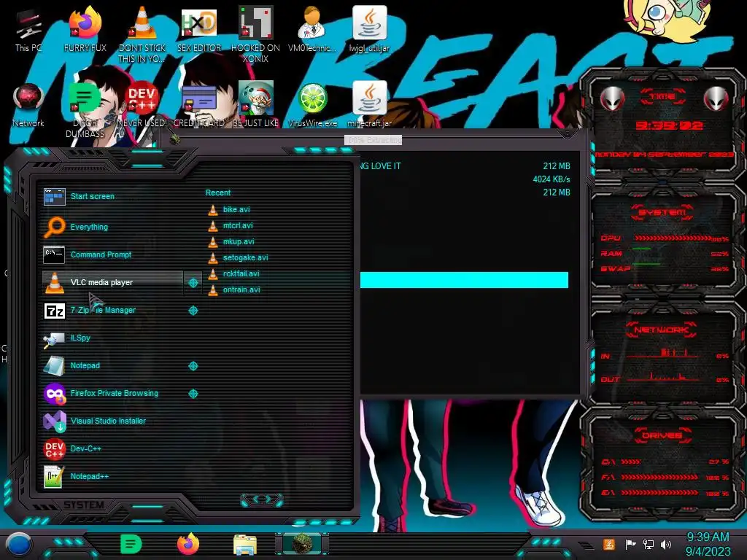Click the CPU usage bar in SYSTEM widget
The height and width of the screenshot is (560, 747).
(x=672, y=238)
